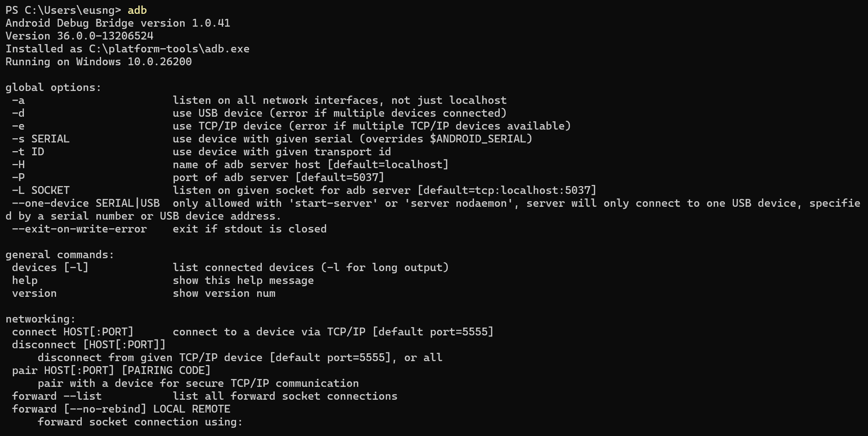Image resolution: width=868 pixels, height=436 pixels.
Task: Click the adb.exe install path C:\platform-tools\adb.exe
Action: click(x=169, y=49)
